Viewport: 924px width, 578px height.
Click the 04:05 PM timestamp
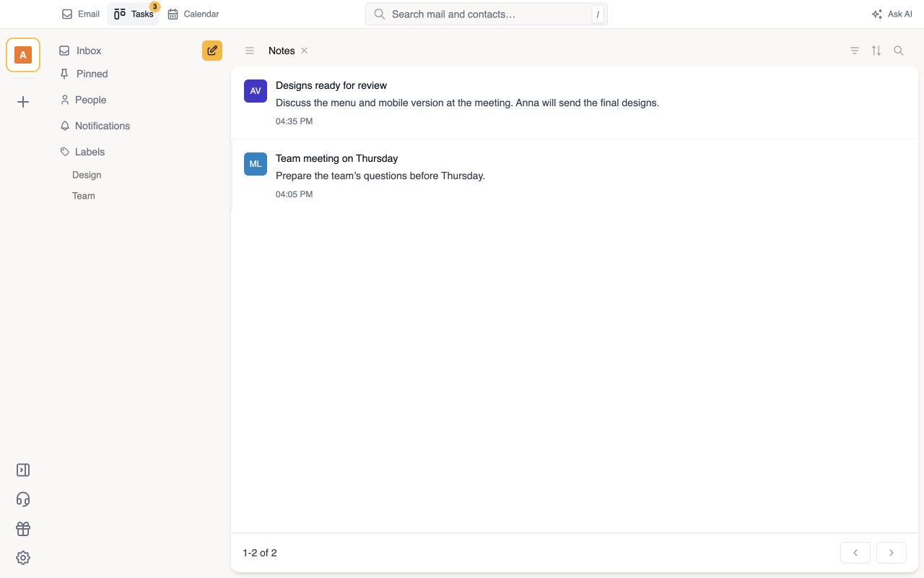[294, 194]
